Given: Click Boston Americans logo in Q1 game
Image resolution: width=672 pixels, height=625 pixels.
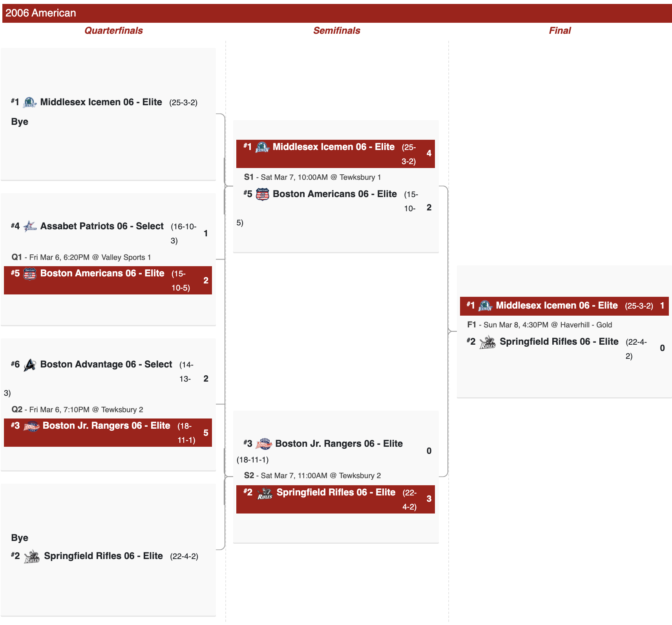Looking at the screenshot, I should click(30, 274).
